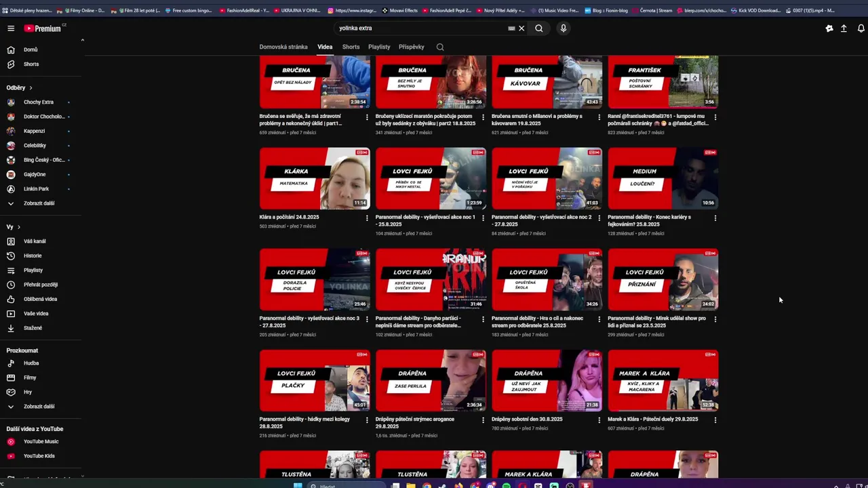
Task: Open options for 'vyšetřovací akce noc 2' video
Action: pyautogui.click(x=599, y=218)
